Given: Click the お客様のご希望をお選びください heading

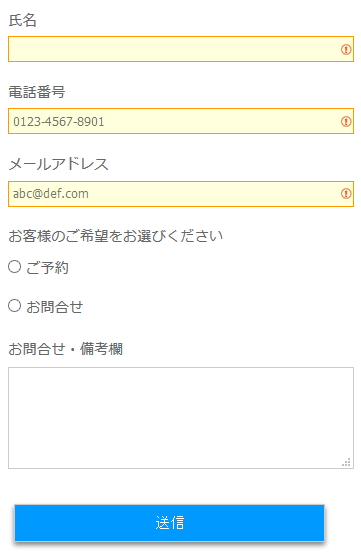Looking at the screenshot, I should 116,236.
